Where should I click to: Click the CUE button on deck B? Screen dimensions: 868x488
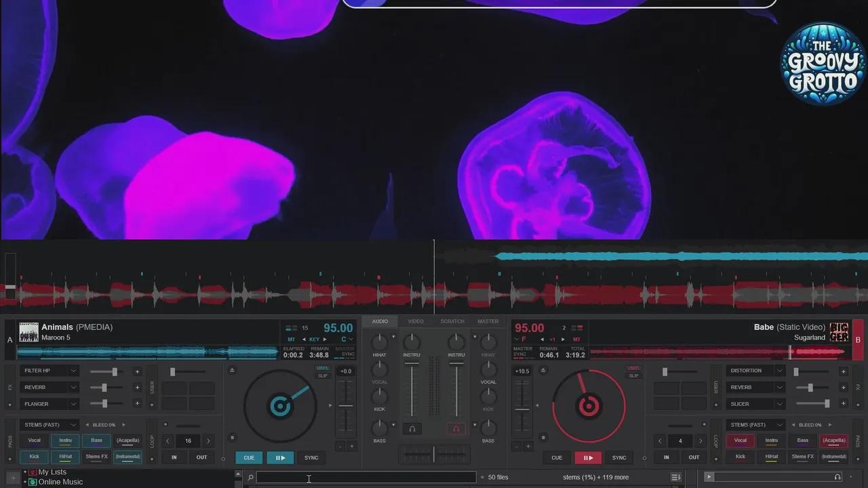click(x=557, y=457)
